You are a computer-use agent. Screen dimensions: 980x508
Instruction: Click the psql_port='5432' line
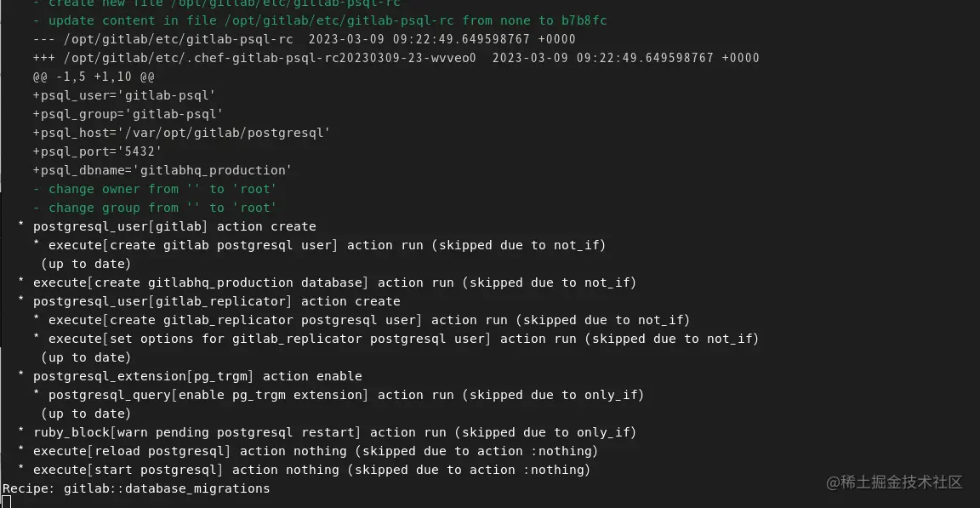point(97,151)
